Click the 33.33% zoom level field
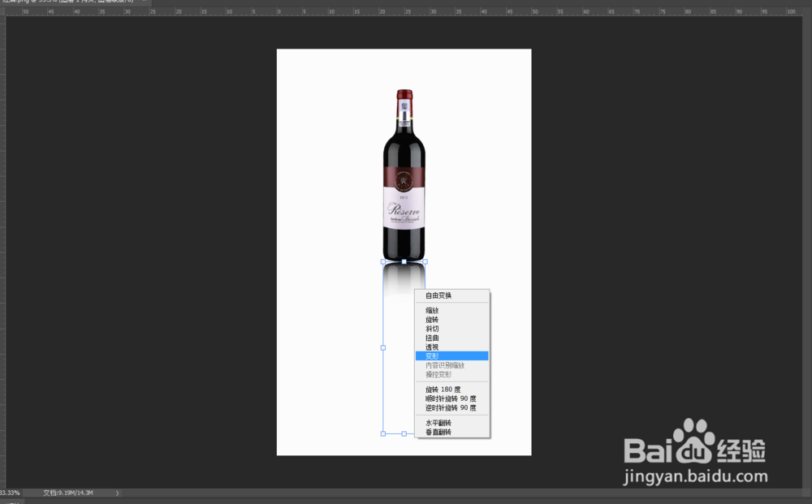This screenshot has height=504, width=812. click(10, 493)
